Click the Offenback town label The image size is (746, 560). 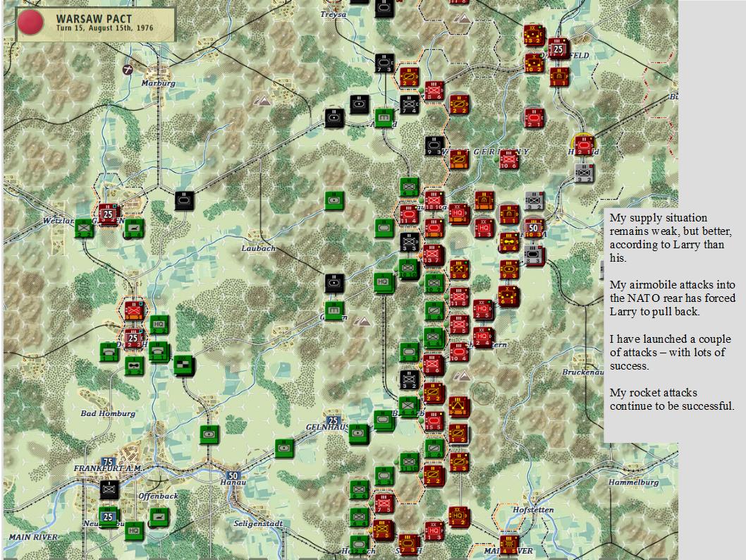pos(159,496)
